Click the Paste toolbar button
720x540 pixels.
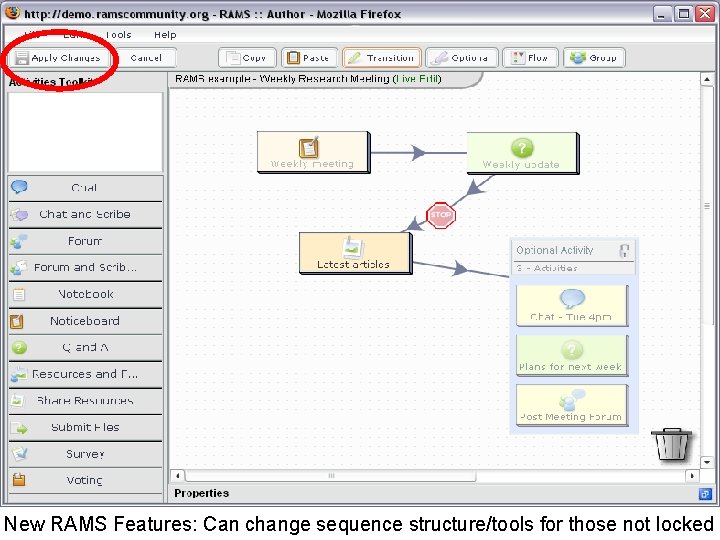click(x=309, y=58)
